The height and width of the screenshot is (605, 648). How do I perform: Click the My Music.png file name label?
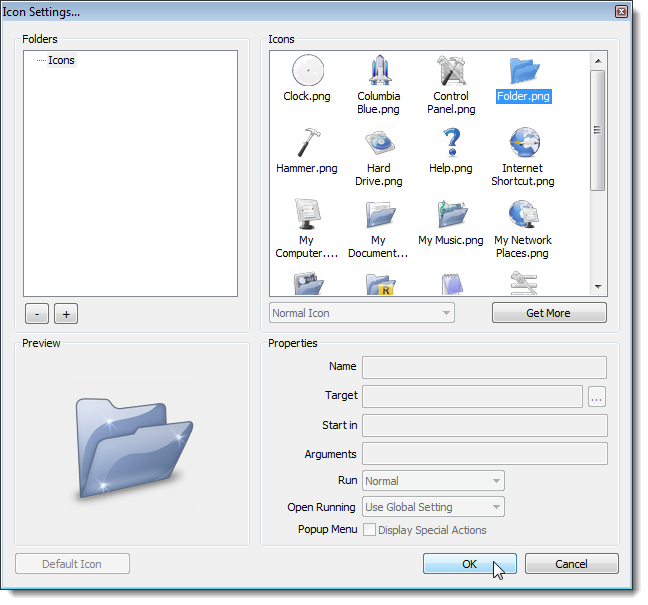click(450, 240)
